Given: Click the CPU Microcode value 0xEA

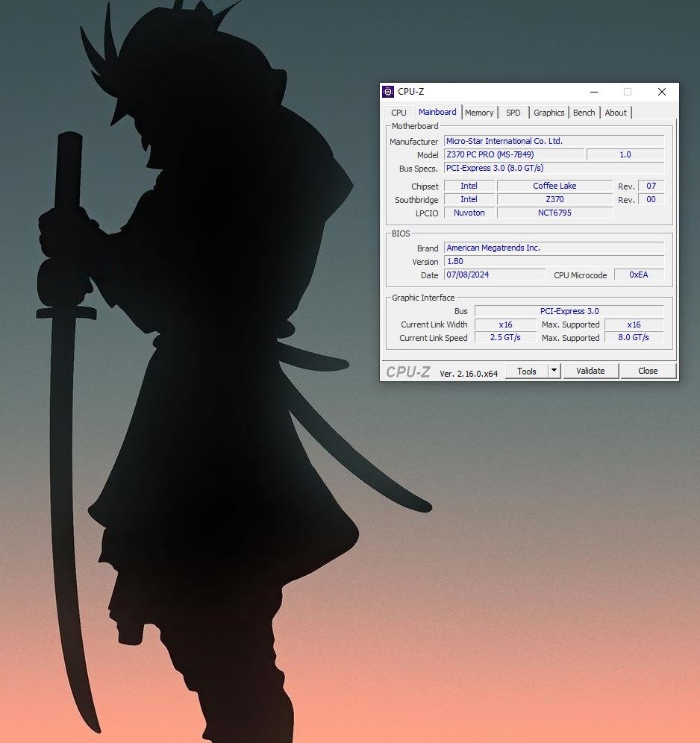Looking at the screenshot, I should [x=639, y=275].
